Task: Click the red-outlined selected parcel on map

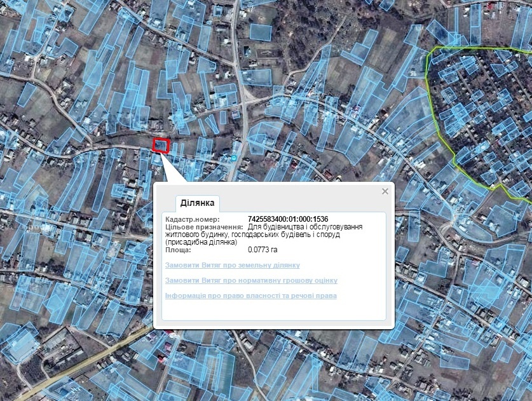Action: click(161, 146)
